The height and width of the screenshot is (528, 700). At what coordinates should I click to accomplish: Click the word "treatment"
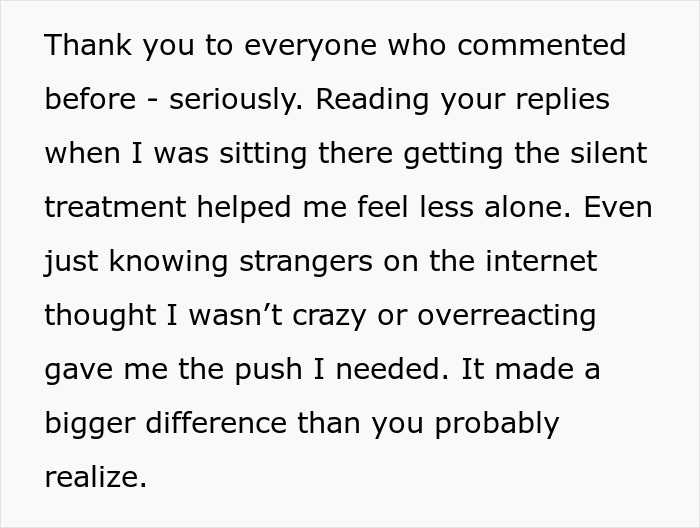(115, 207)
